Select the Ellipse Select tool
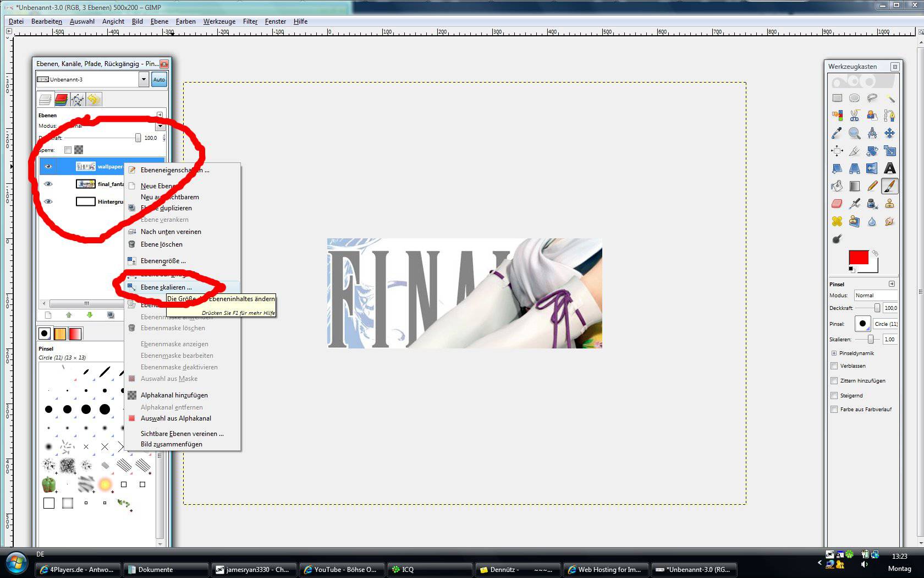This screenshot has height=578, width=924. tap(854, 98)
